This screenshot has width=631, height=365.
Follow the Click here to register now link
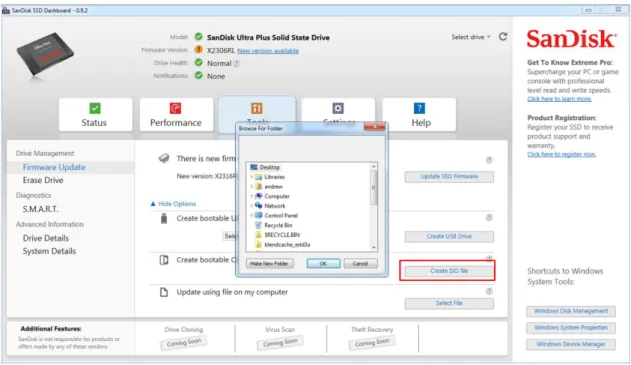click(x=561, y=155)
